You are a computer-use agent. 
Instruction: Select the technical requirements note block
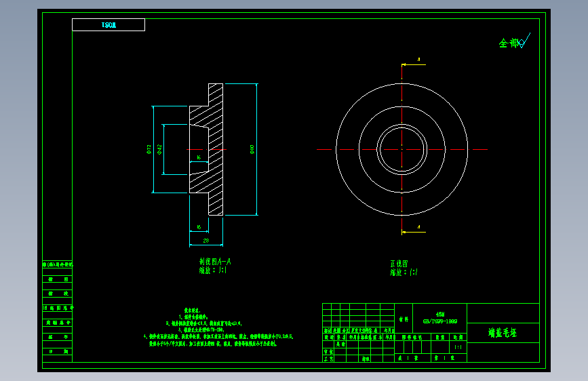pyautogui.click(x=218, y=327)
